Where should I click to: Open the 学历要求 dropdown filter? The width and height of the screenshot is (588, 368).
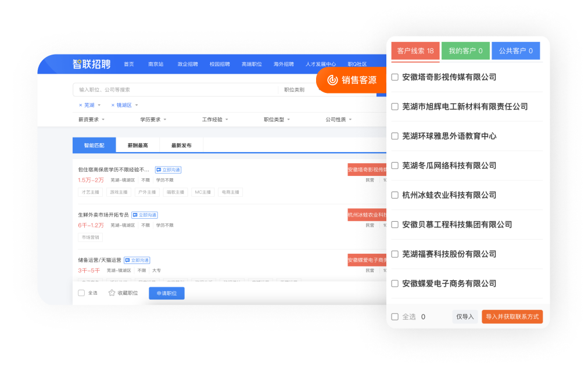point(153,120)
